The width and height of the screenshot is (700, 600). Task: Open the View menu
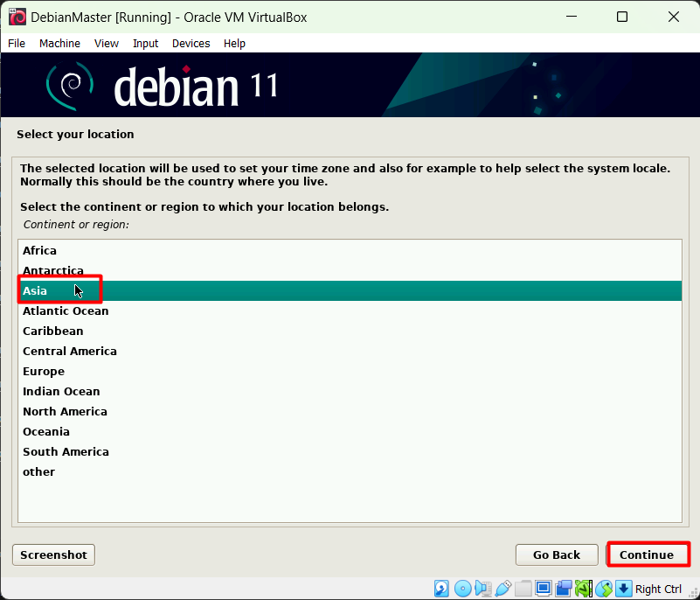107,44
